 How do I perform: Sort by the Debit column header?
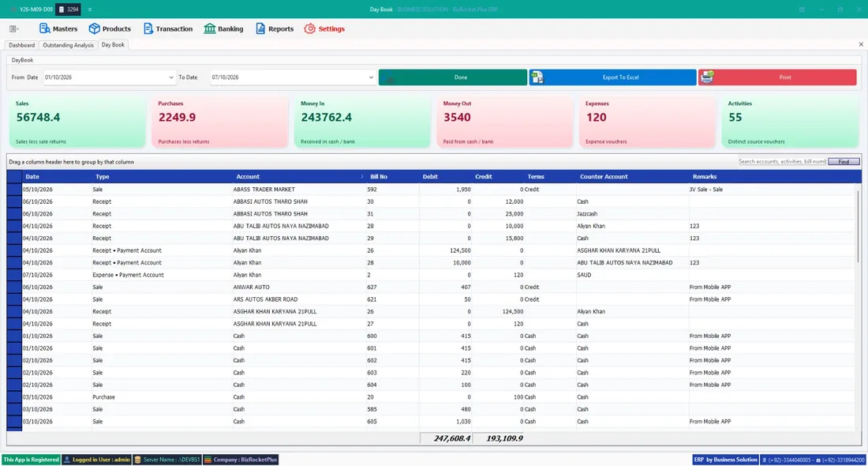(446, 177)
